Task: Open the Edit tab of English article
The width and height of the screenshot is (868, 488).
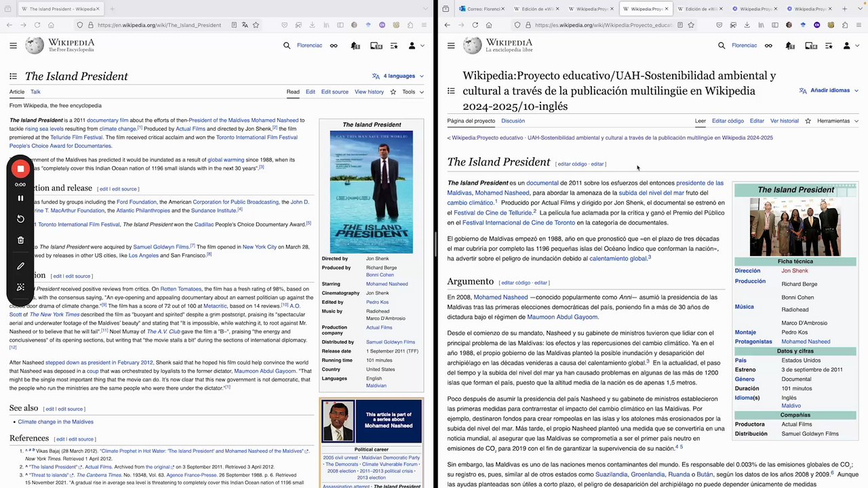Action: (x=310, y=91)
